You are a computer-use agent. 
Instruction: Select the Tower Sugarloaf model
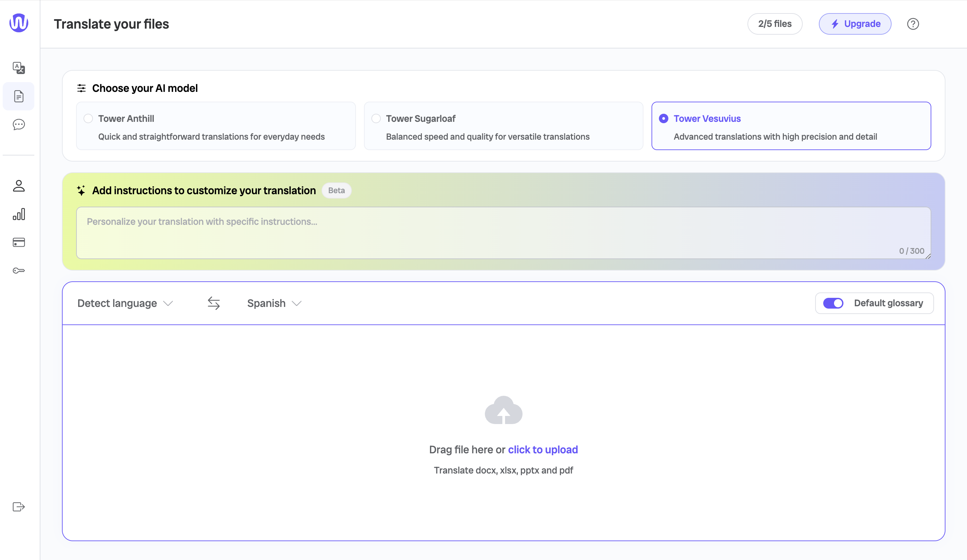[376, 118]
